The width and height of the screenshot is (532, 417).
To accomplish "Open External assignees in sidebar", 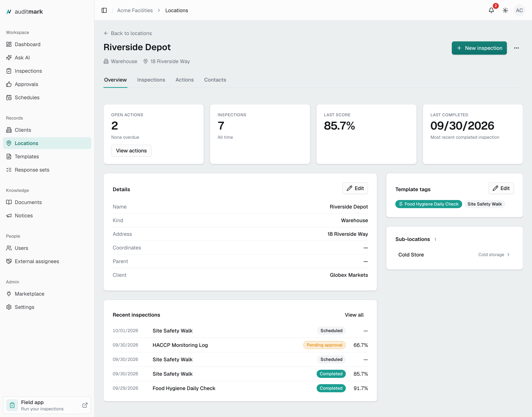I will coord(47,261).
